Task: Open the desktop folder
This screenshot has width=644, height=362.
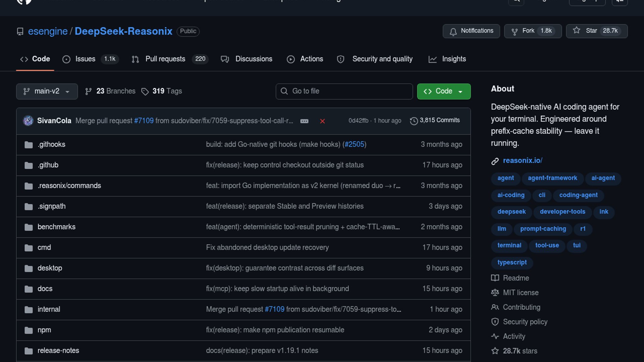Action: (50, 268)
